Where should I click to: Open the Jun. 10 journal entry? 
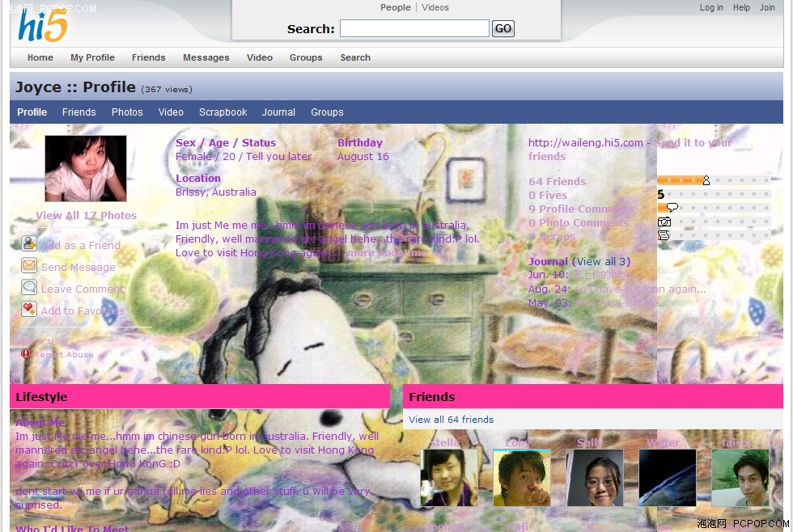coord(602,275)
